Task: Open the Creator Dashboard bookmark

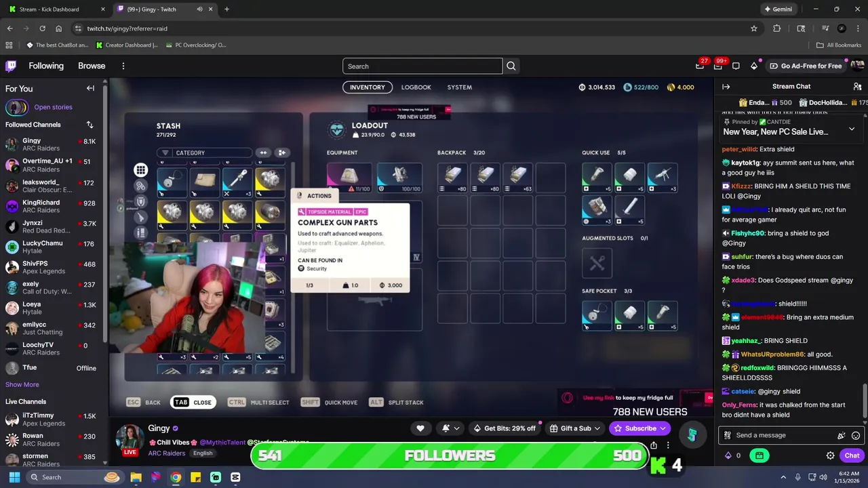Action: click(127, 45)
